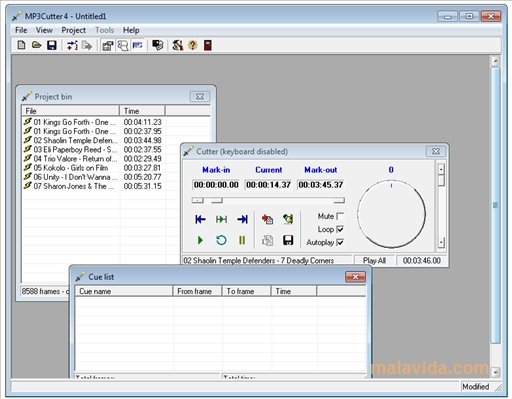The image size is (512, 399).
Task: Enable the Mute checkbox
Action: tap(340, 216)
